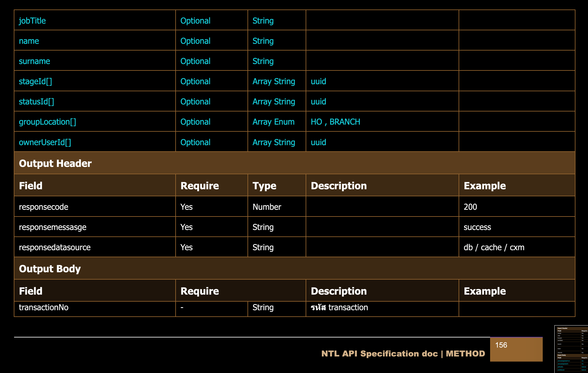Image resolution: width=588 pixels, height=373 pixels.
Task: Select the surname field cell
Action: point(35,61)
